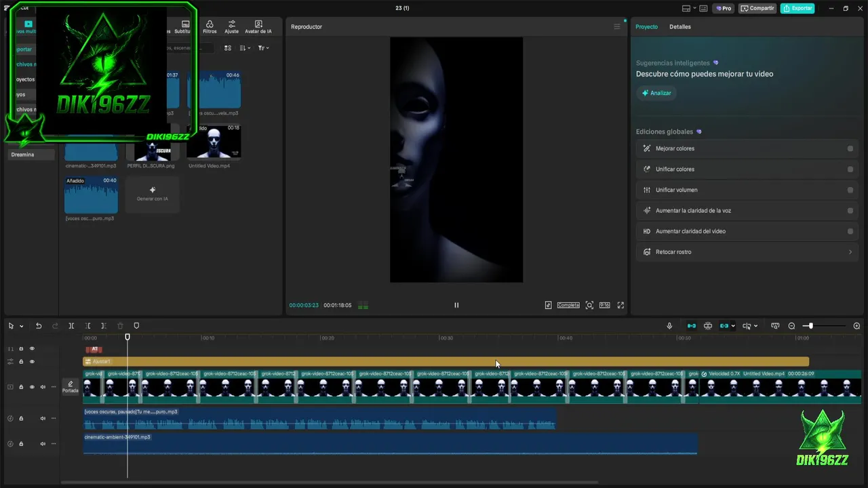The width and height of the screenshot is (868, 488).
Task: Switch to the Detalles tab
Action: (x=679, y=26)
